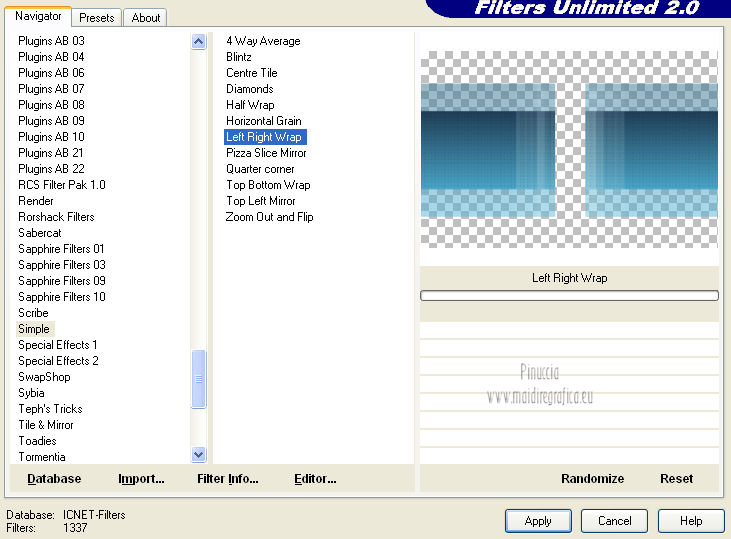Screen dimensions: 731x539
Task: Select Plugins AB 03 category
Action: pyautogui.click(x=51, y=41)
